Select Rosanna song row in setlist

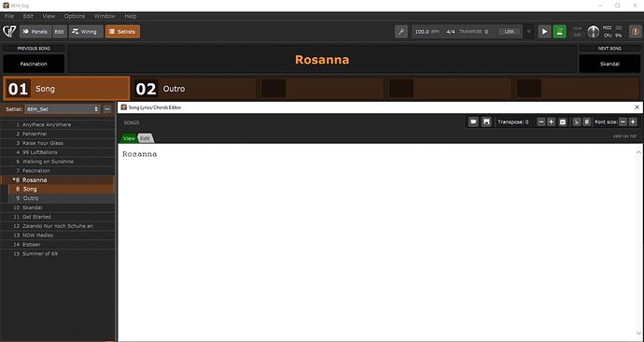coord(58,180)
